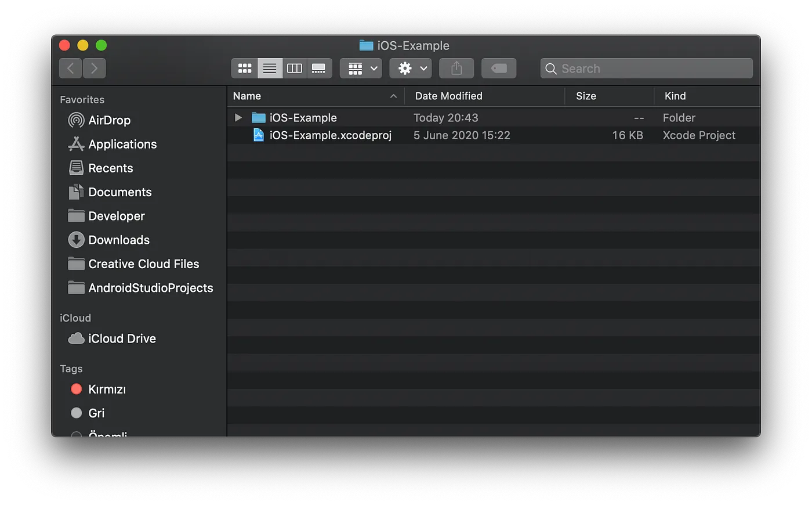
Task: Select the Gri gray tag
Action: point(88,413)
